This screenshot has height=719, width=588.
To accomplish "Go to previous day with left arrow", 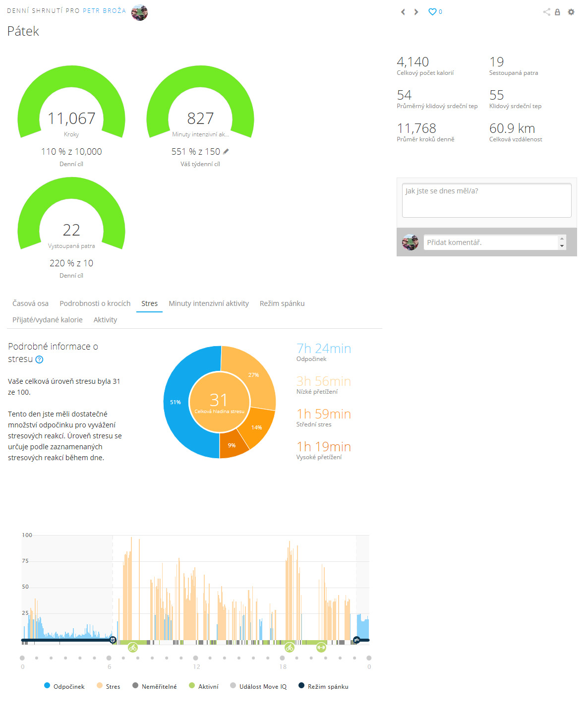I will [x=403, y=12].
